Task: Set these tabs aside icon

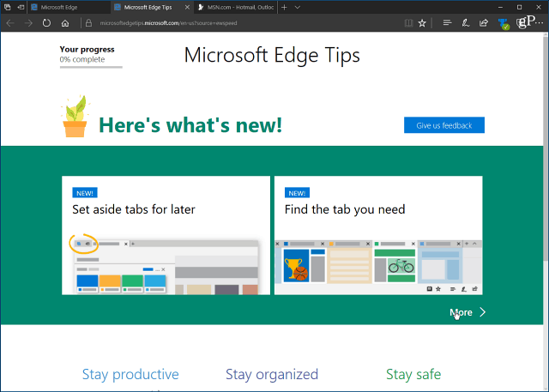Action: click(x=21, y=7)
